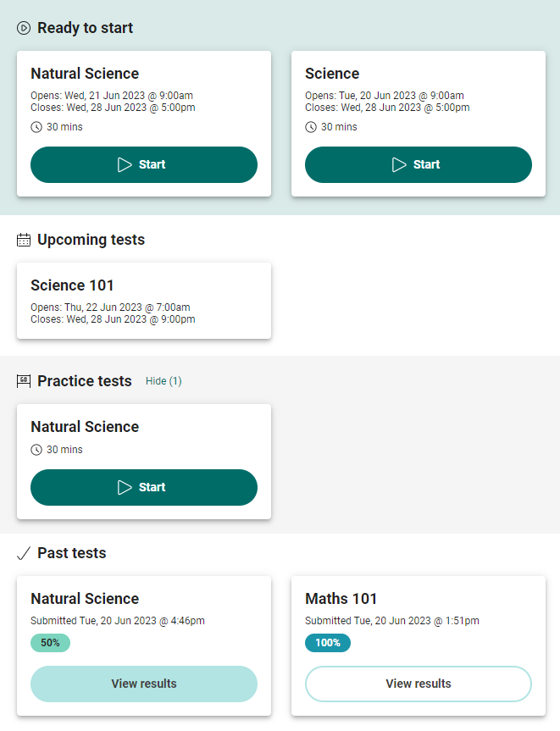Click the 100% score badge on Maths 101

point(327,643)
